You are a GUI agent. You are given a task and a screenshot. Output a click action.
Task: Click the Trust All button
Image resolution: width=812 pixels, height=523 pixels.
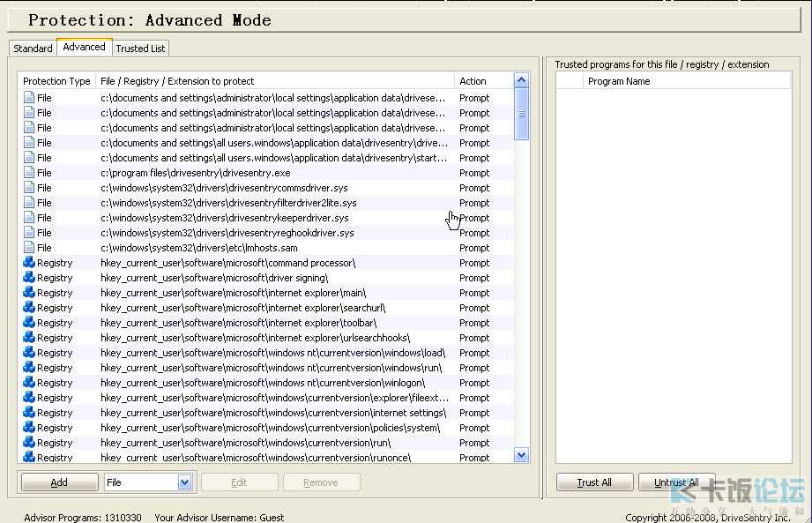point(593,482)
